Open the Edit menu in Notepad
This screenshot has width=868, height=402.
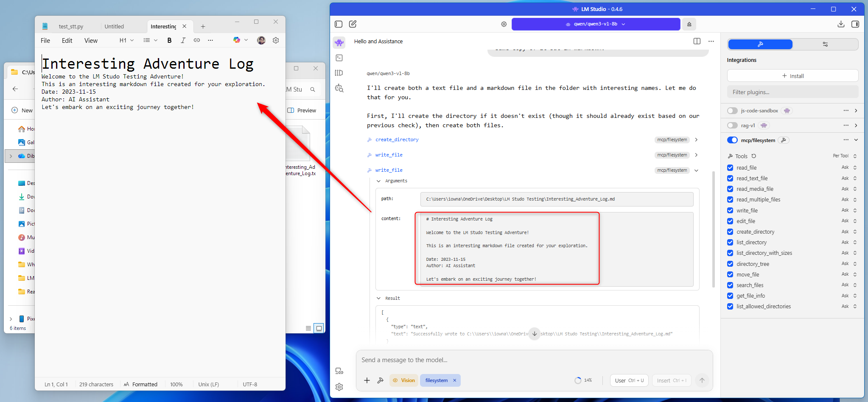coord(67,41)
